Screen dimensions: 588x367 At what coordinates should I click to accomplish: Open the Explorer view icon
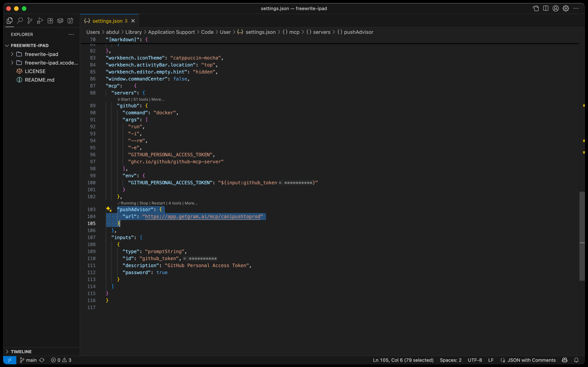click(10, 21)
